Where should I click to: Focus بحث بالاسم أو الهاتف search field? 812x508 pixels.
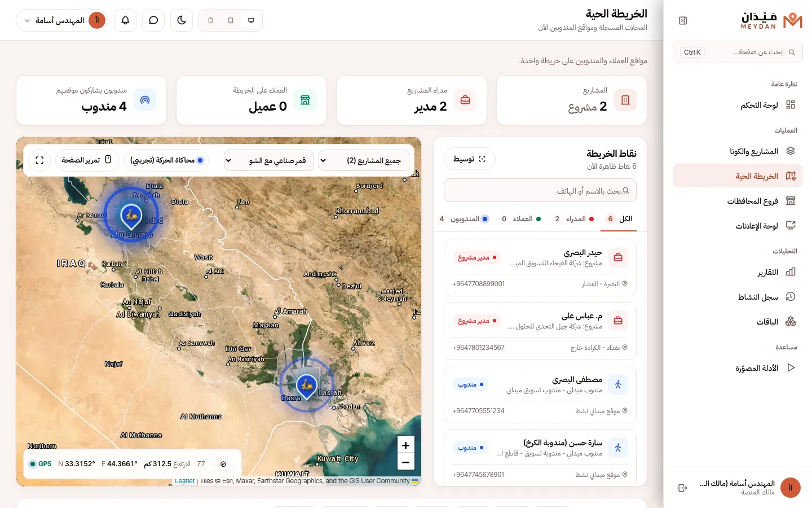pyautogui.click(x=540, y=191)
